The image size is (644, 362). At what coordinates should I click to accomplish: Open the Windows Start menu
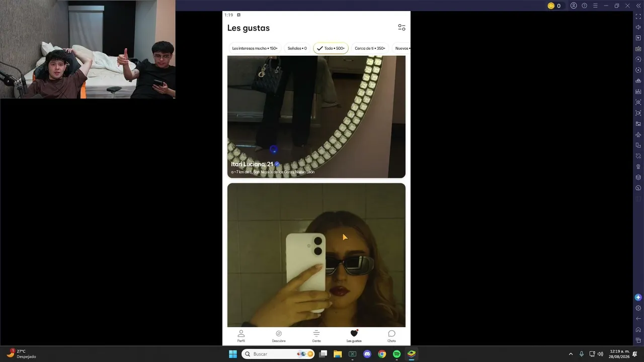[x=233, y=354]
